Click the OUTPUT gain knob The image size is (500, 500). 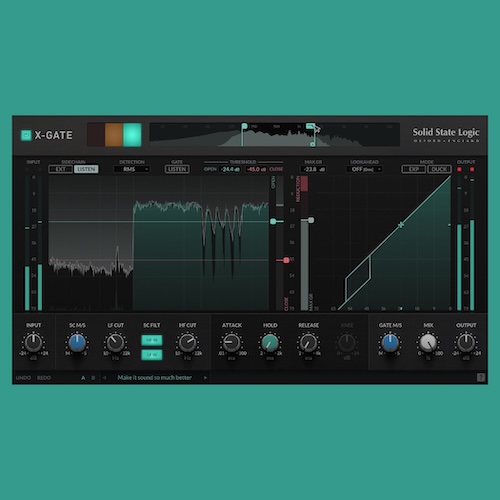click(466, 343)
